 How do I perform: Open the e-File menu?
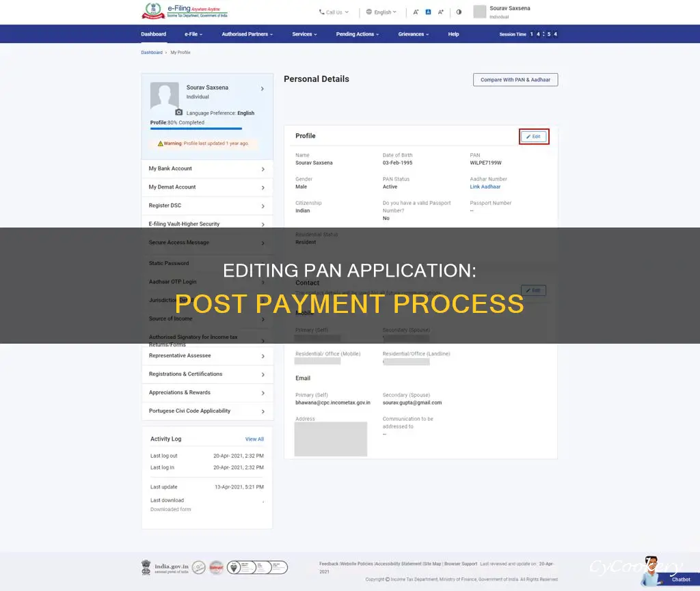[x=193, y=34]
